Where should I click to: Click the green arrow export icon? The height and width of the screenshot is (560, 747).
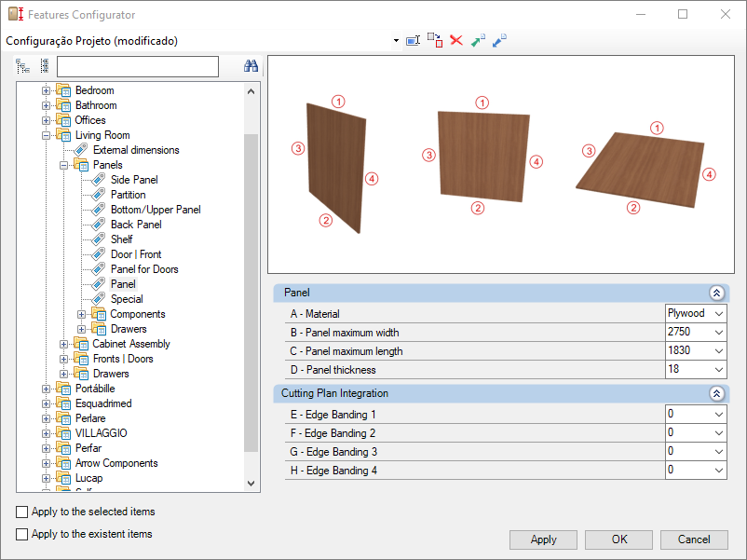(478, 40)
